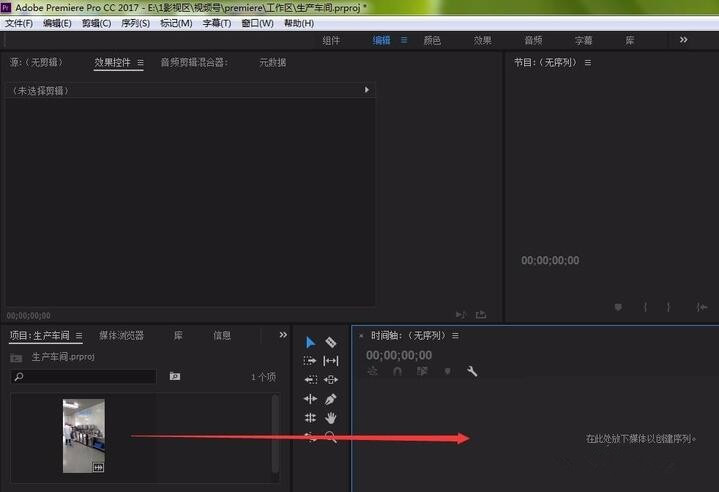
Task: Switch to the 效果 workspace
Action: 483,41
